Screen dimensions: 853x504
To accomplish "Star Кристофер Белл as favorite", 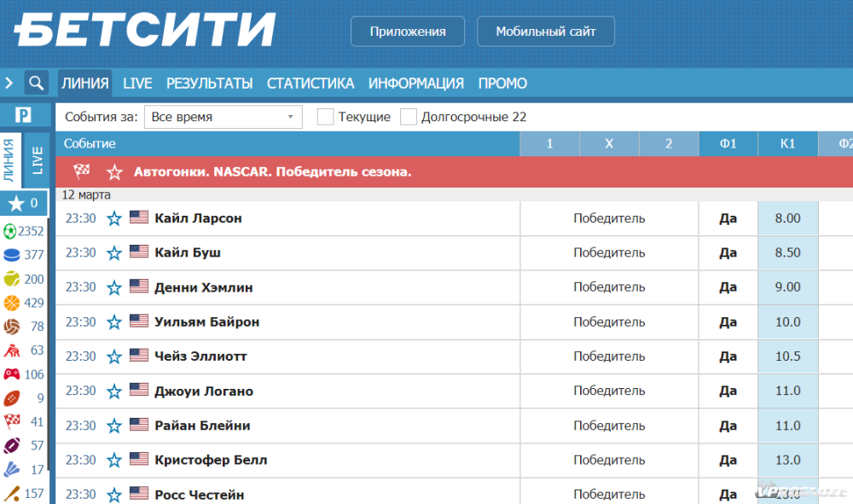I will (114, 461).
